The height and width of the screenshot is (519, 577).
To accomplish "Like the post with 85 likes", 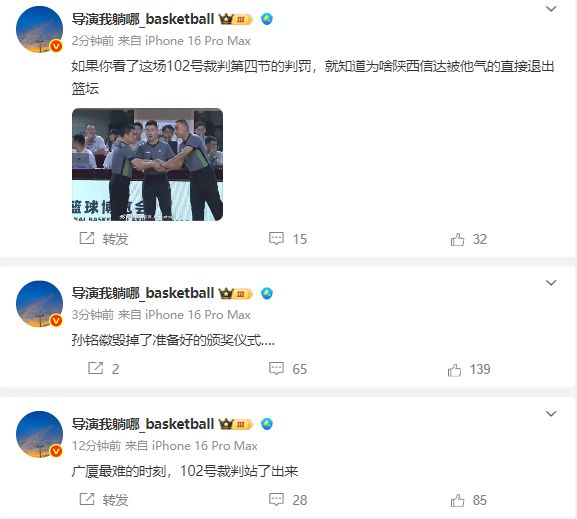I will coord(468,500).
